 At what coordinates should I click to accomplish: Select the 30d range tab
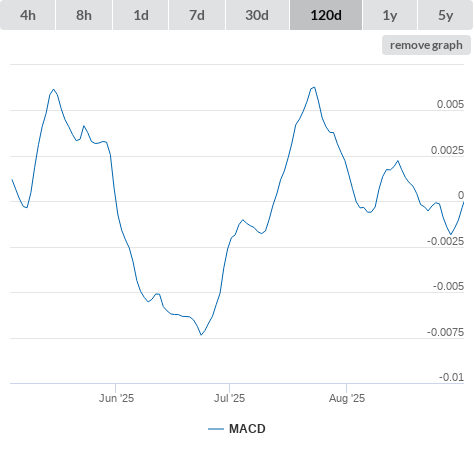coord(257,15)
